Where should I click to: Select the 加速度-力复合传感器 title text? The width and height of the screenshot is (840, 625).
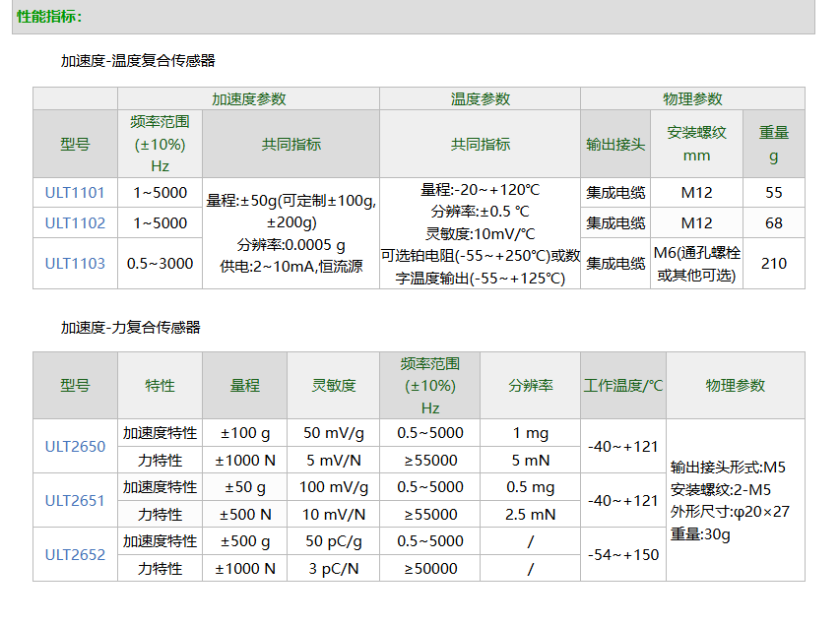click(x=131, y=327)
